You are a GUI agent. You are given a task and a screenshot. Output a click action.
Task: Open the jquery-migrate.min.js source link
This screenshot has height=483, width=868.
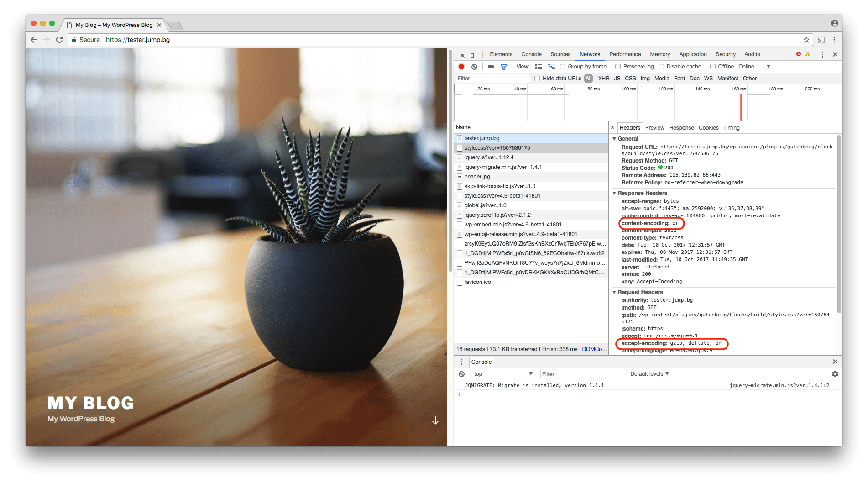[x=779, y=386]
